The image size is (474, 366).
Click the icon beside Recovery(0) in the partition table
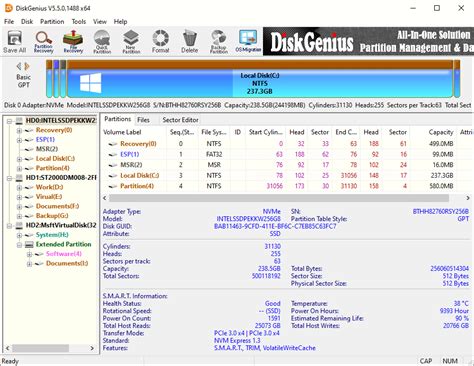(113, 144)
